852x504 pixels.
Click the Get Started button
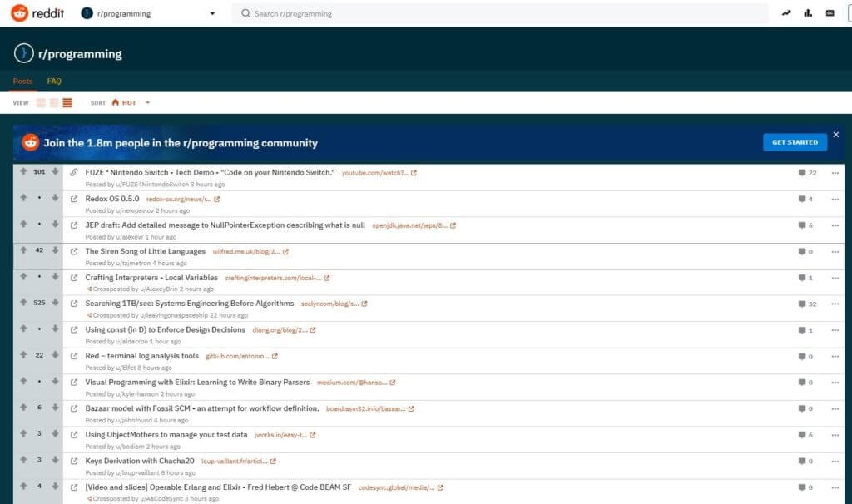tap(795, 142)
